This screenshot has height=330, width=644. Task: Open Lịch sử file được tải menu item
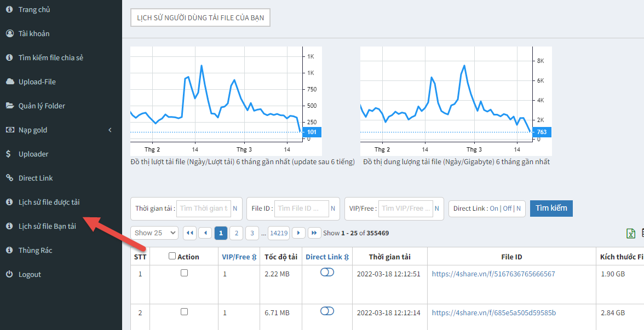coord(49,202)
